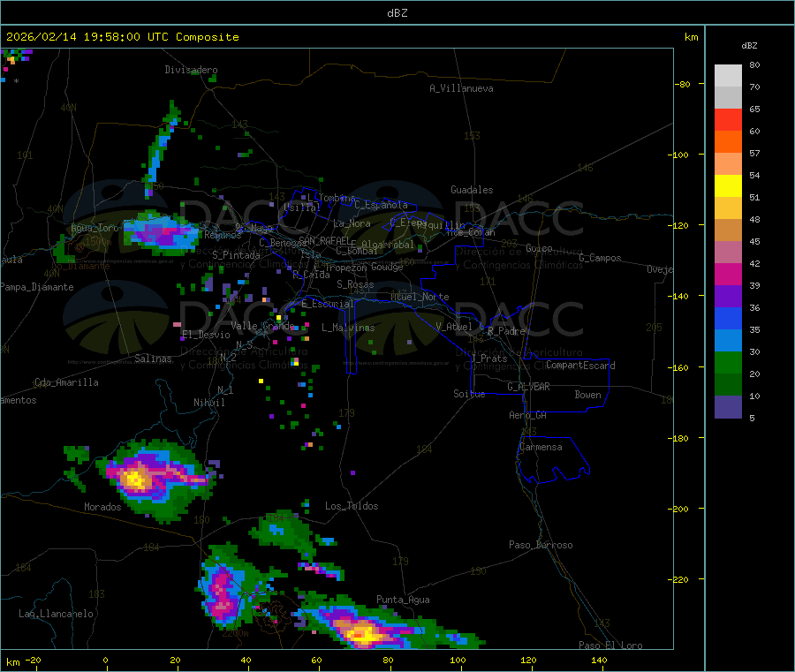Pick the magenta 42 dBZ legend swatch
This screenshot has height=672, width=795.
point(728,274)
